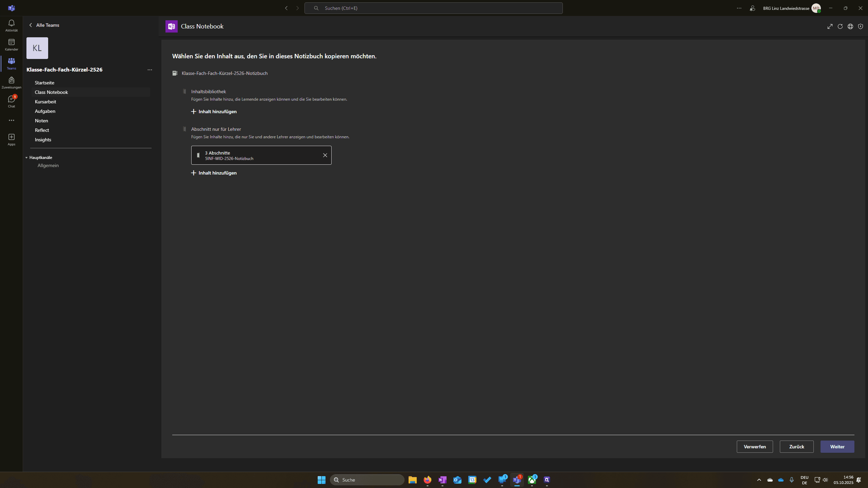
Task: Open more apps ellipsis in left rail
Action: [x=11, y=120]
